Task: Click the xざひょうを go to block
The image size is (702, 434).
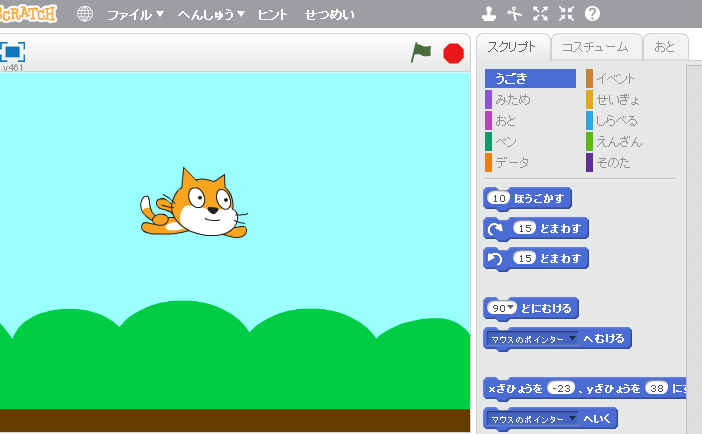Action: click(x=585, y=388)
